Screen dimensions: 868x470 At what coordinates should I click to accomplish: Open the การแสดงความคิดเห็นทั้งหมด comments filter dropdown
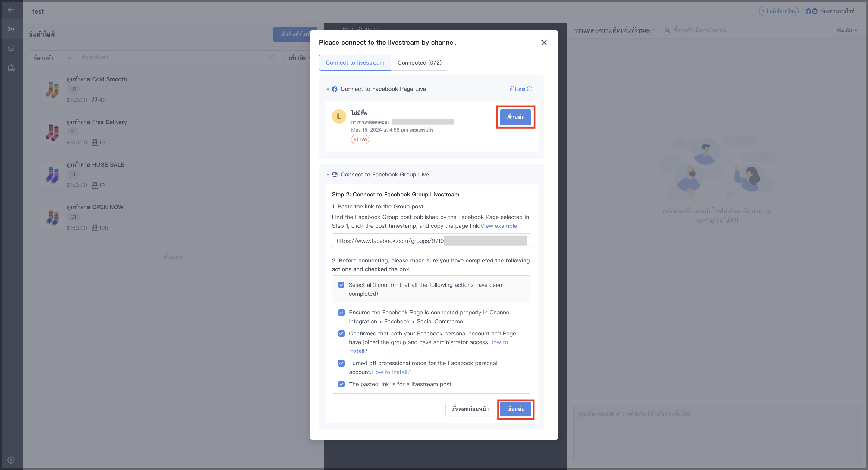tap(614, 30)
